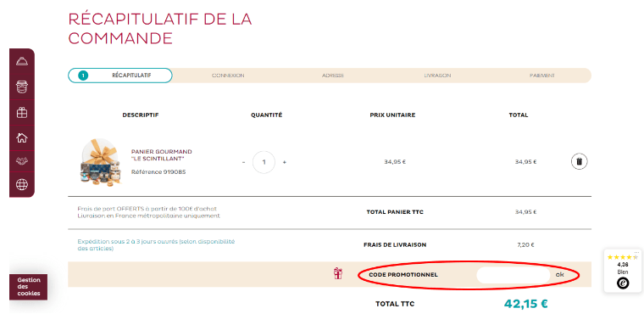This screenshot has height=314, width=644.
Task: Decrease quantity with the minus button
Action: 243,162
